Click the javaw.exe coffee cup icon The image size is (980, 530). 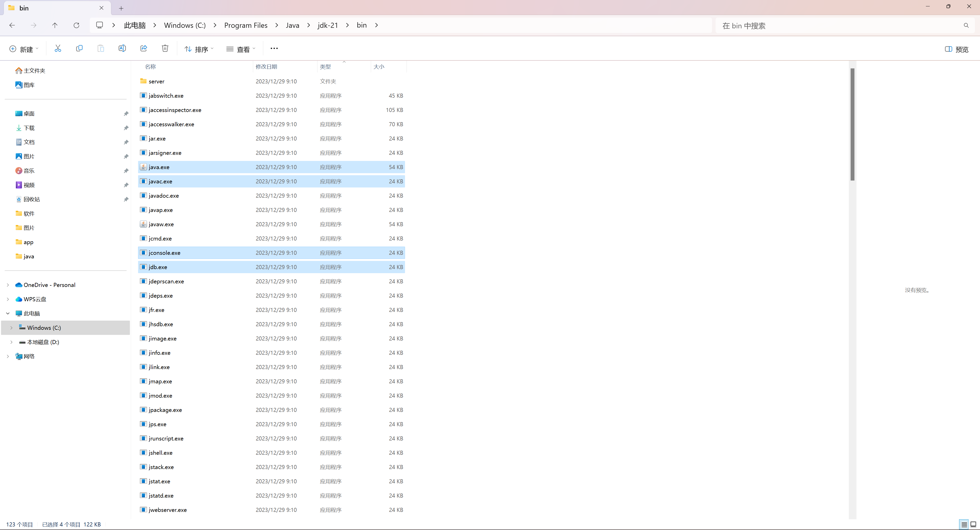coord(143,224)
